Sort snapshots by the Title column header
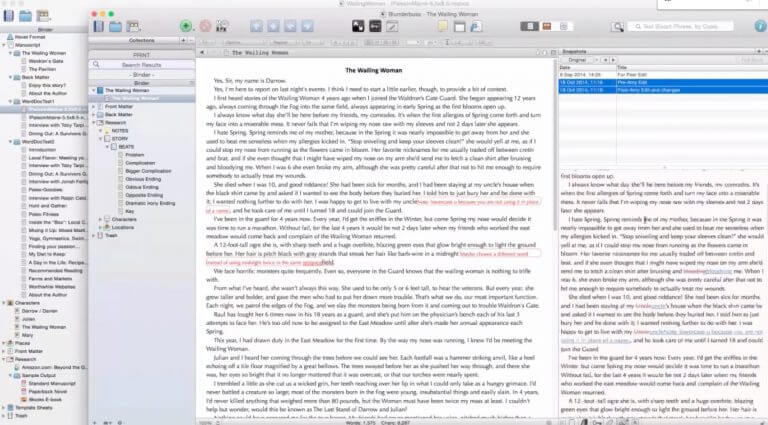 692,68
